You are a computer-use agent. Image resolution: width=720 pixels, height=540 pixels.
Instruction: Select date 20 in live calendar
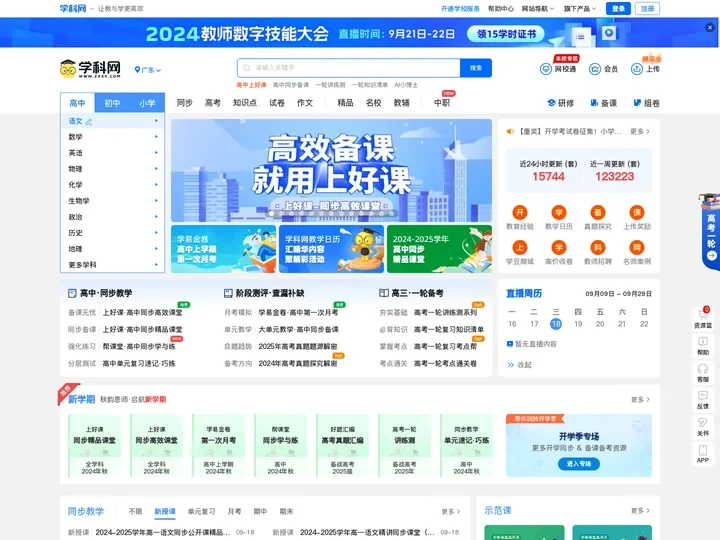click(x=600, y=324)
